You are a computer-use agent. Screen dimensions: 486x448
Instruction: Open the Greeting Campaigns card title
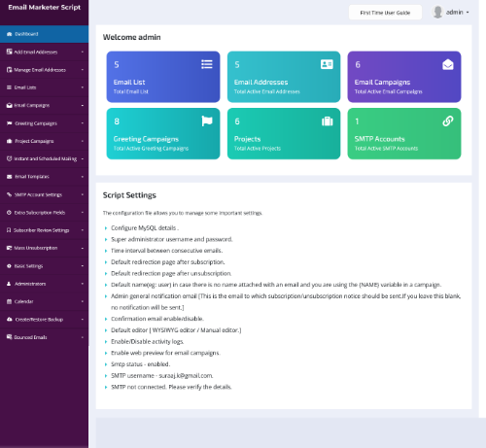[146, 139]
